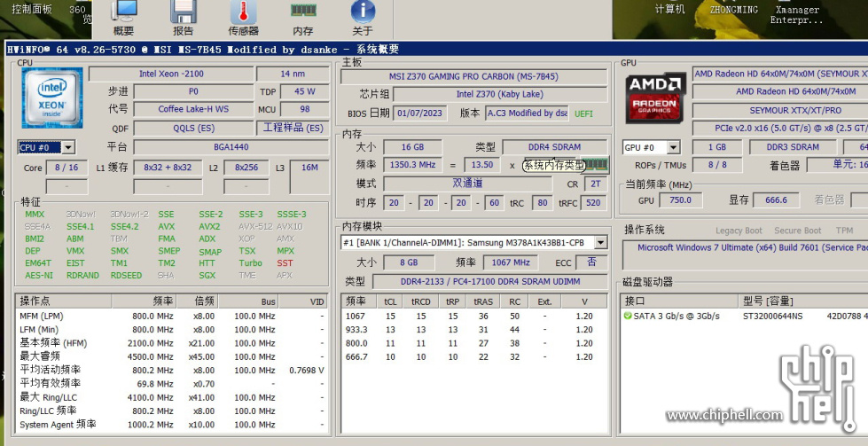This screenshot has width=868, height=446.
Task: Click the AMD Radeon Graphics logo
Action: pos(655,98)
